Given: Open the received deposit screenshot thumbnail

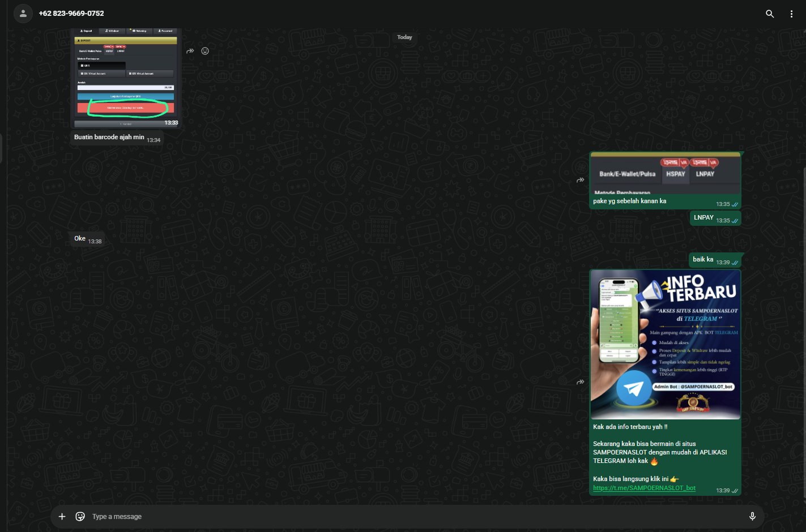Looking at the screenshot, I should (x=126, y=78).
